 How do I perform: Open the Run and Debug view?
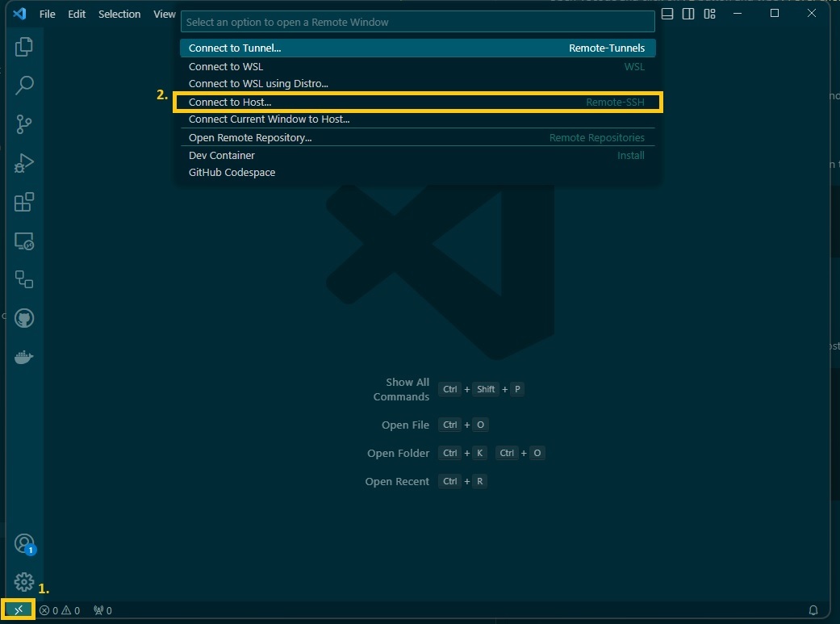pyautogui.click(x=24, y=162)
